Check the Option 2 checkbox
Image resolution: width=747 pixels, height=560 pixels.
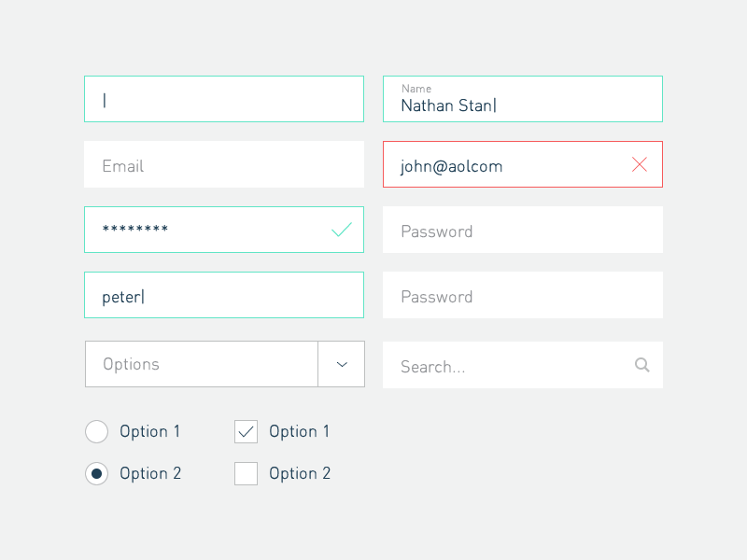[247, 473]
